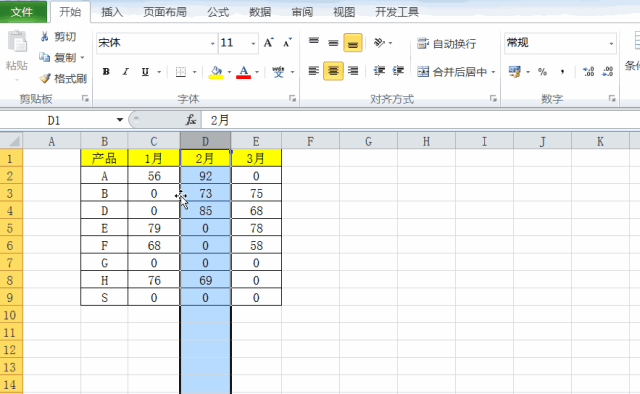The height and width of the screenshot is (394, 640).
Task: Decrease indent icon
Action: point(380,71)
